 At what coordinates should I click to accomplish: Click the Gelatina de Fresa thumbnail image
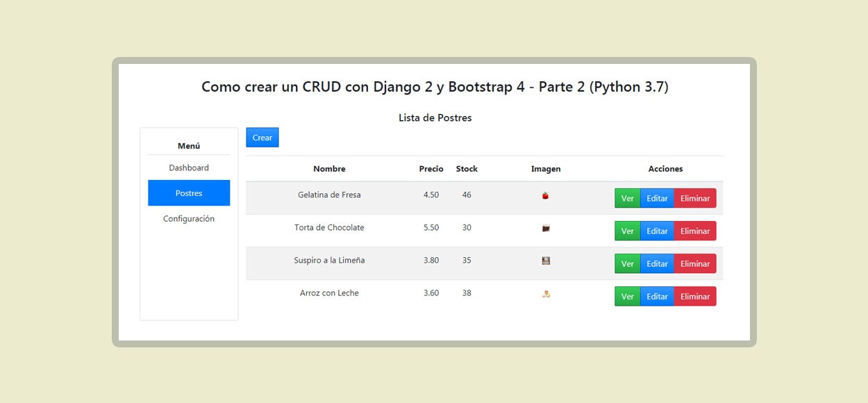pyautogui.click(x=546, y=196)
